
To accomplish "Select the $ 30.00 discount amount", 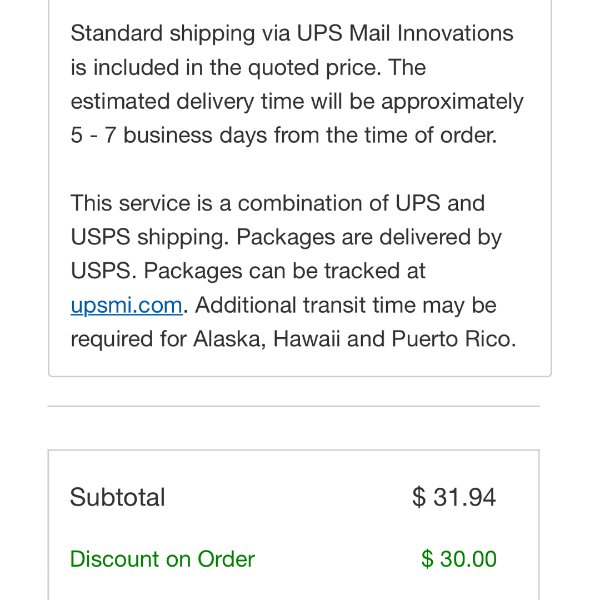I will coord(459,559).
